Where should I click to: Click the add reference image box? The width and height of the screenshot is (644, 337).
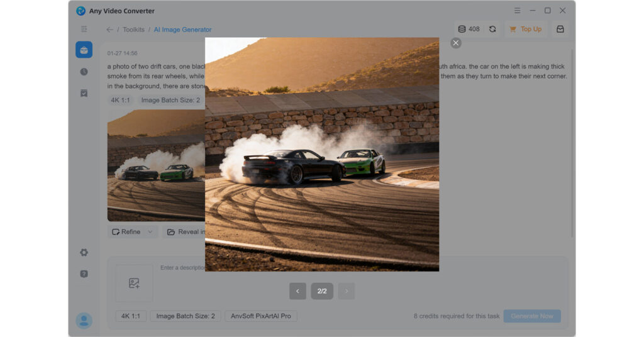tap(134, 283)
